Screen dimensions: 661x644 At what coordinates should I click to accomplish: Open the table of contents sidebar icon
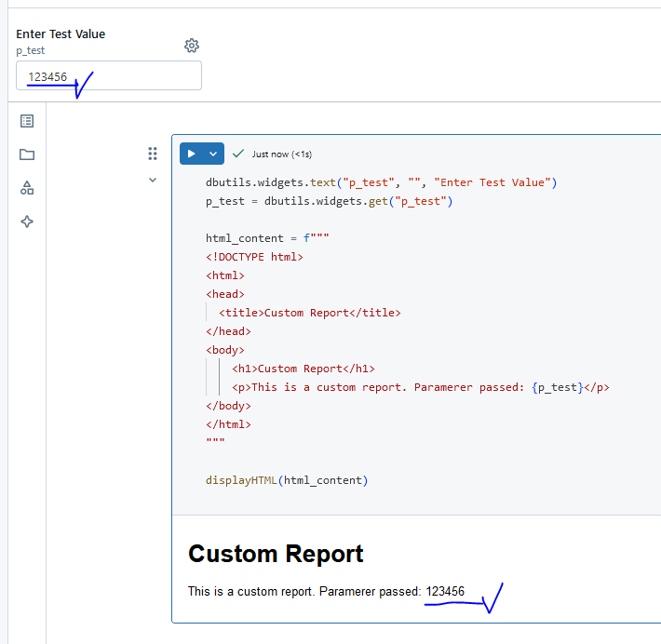click(x=27, y=121)
